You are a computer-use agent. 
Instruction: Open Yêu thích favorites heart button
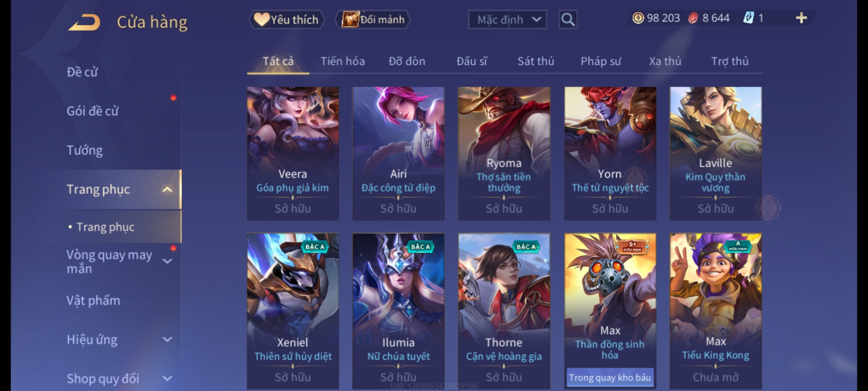pyautogui.click(x=286, y=20)
